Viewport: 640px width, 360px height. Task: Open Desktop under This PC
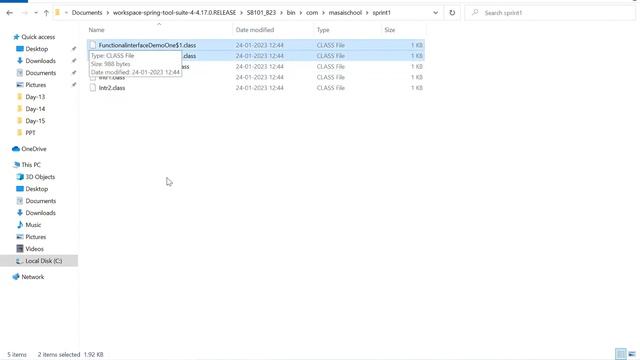click(37, 189)
